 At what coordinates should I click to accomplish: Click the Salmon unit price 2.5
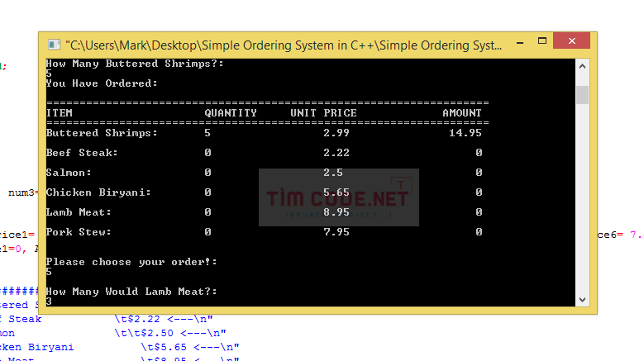point(332,173)
